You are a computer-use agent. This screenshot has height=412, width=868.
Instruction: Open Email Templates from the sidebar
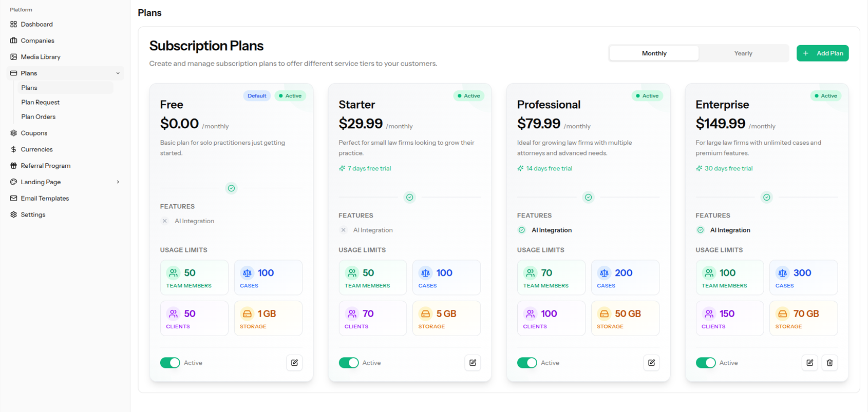pyautogui.click(x=45, y=199)
